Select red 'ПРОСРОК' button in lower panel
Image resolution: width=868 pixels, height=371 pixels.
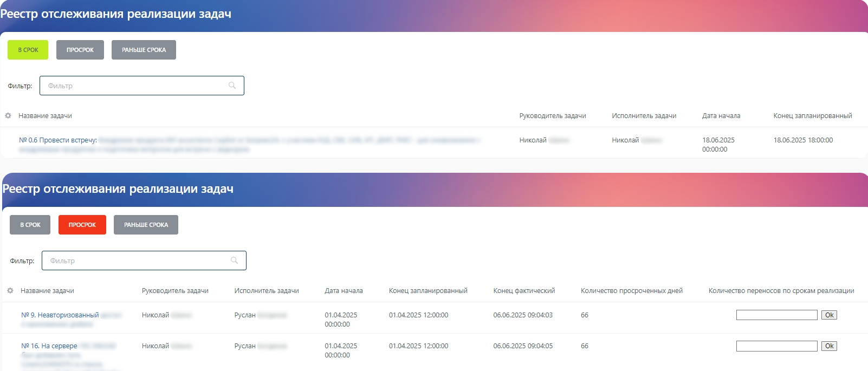[82, 225]
